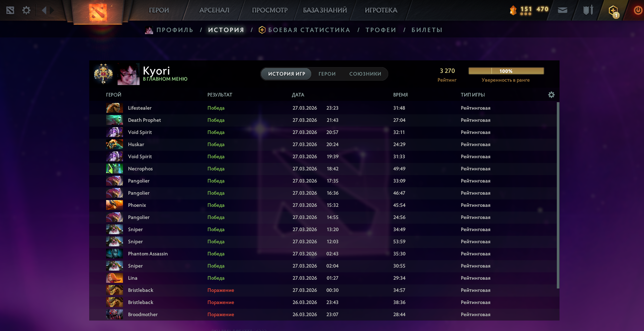
Task: Open the shards balance icon
Action: 513,10
